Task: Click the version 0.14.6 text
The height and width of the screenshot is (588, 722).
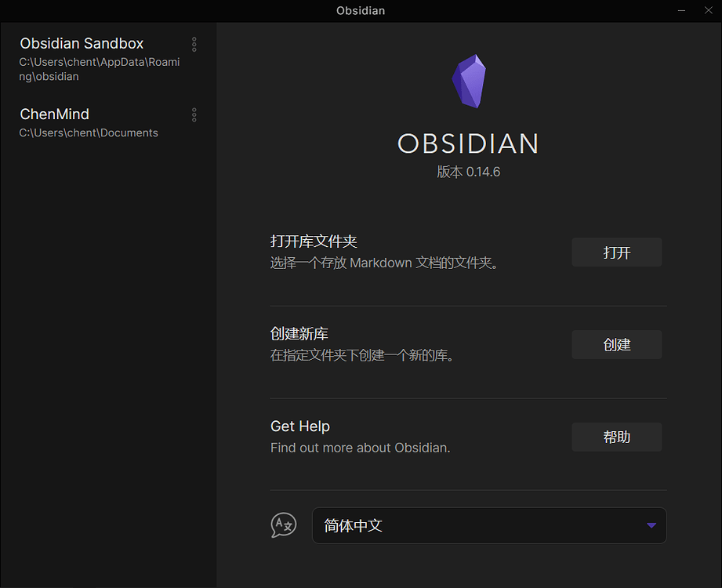Action: click(468, 171)
